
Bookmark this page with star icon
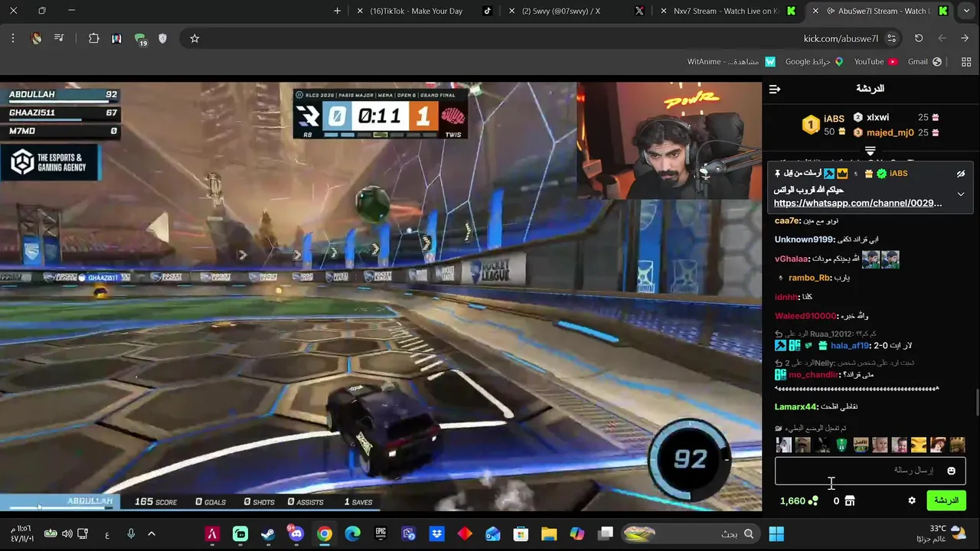tap(194, 38)
